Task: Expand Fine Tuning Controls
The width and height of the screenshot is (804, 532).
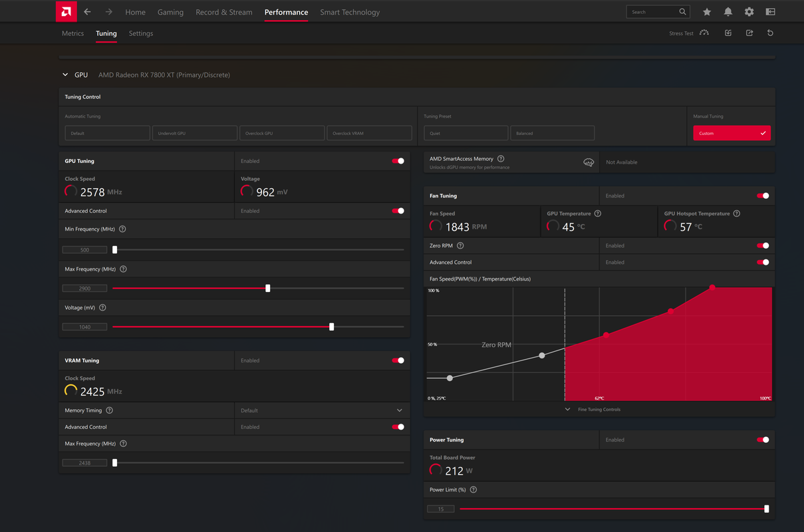Action: tap(599, 410)
